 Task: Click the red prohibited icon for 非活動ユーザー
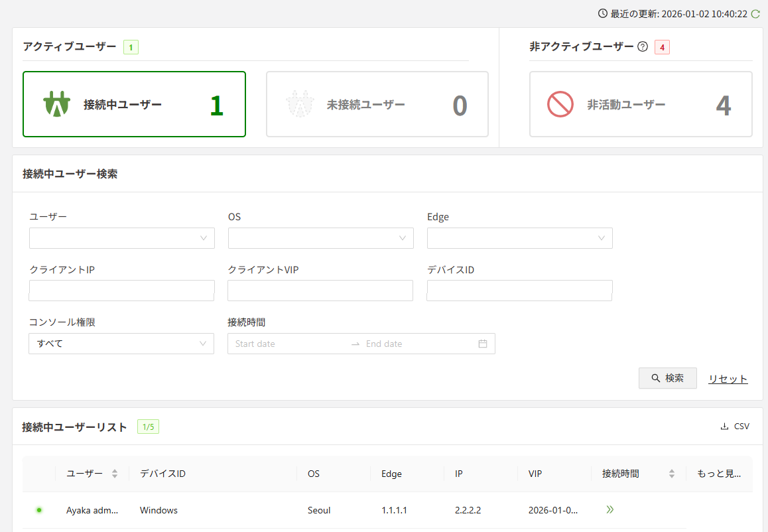pos(560,104)
